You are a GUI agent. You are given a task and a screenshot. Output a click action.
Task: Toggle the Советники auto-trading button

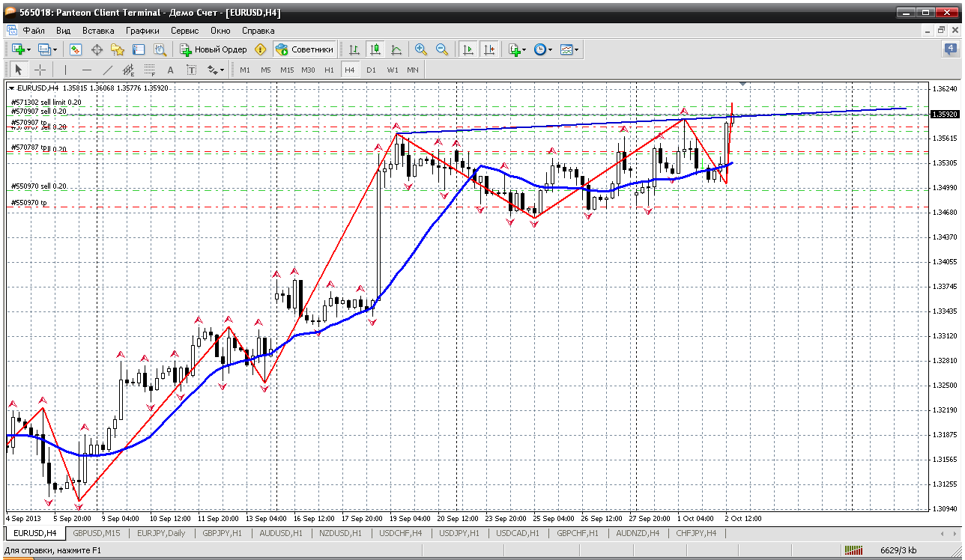305,49
